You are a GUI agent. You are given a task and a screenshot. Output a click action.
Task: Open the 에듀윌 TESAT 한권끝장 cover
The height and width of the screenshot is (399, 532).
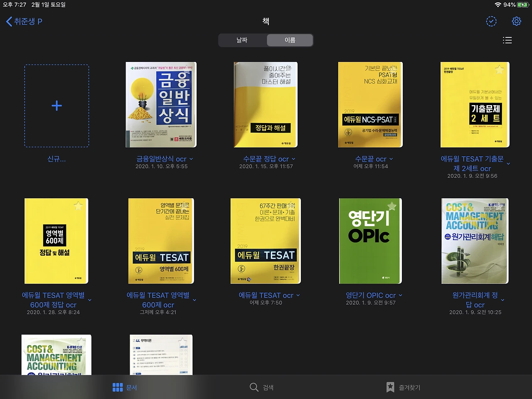click(266, 241)
